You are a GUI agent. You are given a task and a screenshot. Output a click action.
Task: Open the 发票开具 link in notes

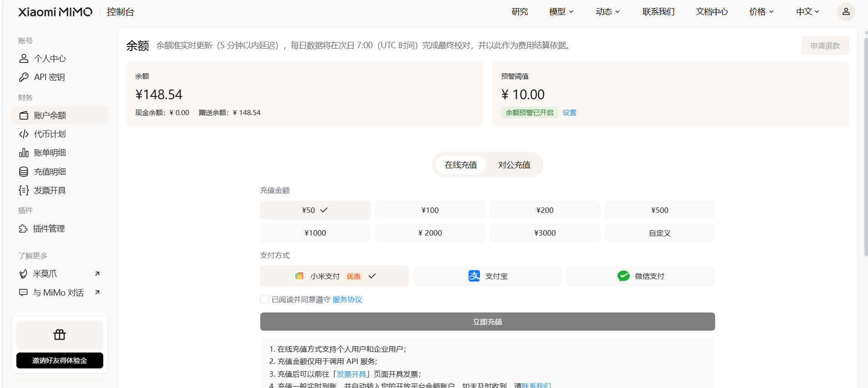tap(351, 374)
